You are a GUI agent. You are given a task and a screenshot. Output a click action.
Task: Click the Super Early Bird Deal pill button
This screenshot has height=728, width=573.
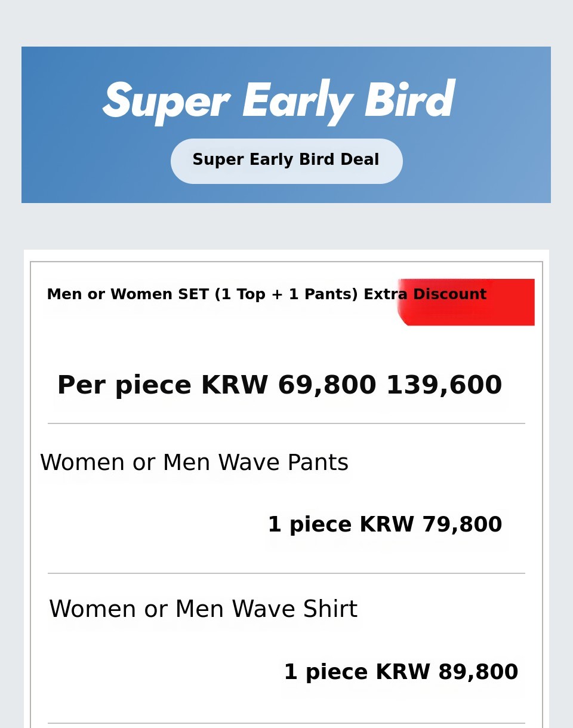[286, 161]
